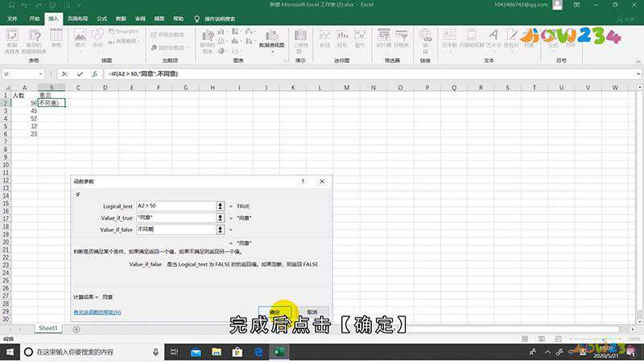The width and height of the screenshot is (644, 362).
Task: Collapse the ribbon using the chevron
Action: pos(638,61)
